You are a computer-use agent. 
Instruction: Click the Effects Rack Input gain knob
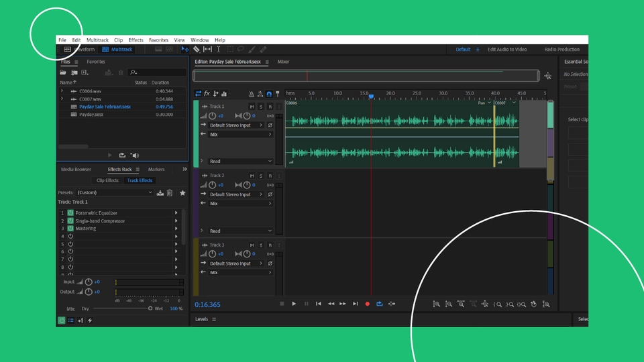[x=89, y=282]
